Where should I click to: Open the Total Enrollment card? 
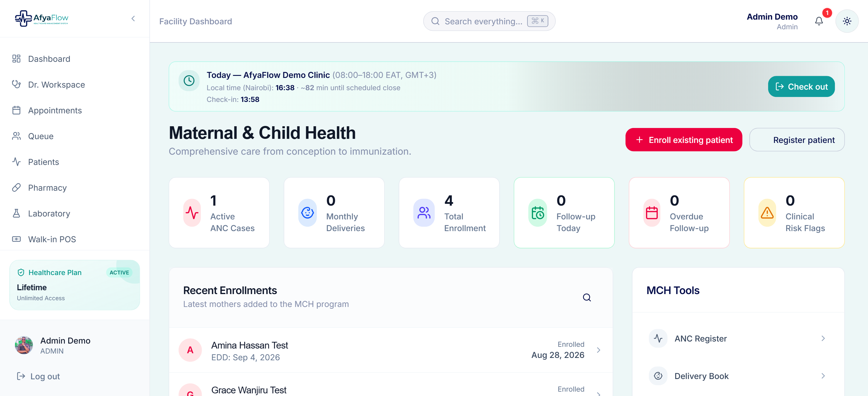click(x=449, y=213)
